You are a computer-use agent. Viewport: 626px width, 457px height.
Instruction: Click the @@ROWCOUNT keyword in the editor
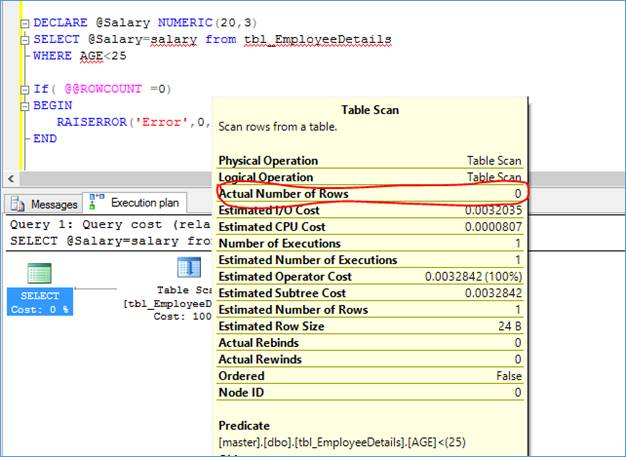pos(103,89)
